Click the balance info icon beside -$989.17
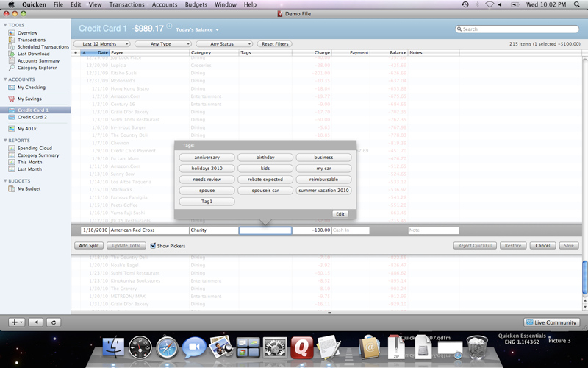 pyautogui.click(x=170, y=26)
